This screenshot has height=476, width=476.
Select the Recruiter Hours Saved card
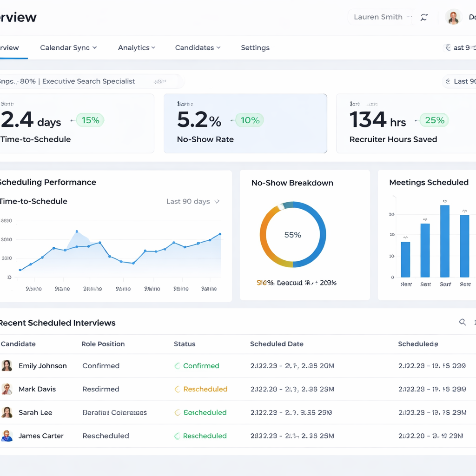(x=406, y=123)
